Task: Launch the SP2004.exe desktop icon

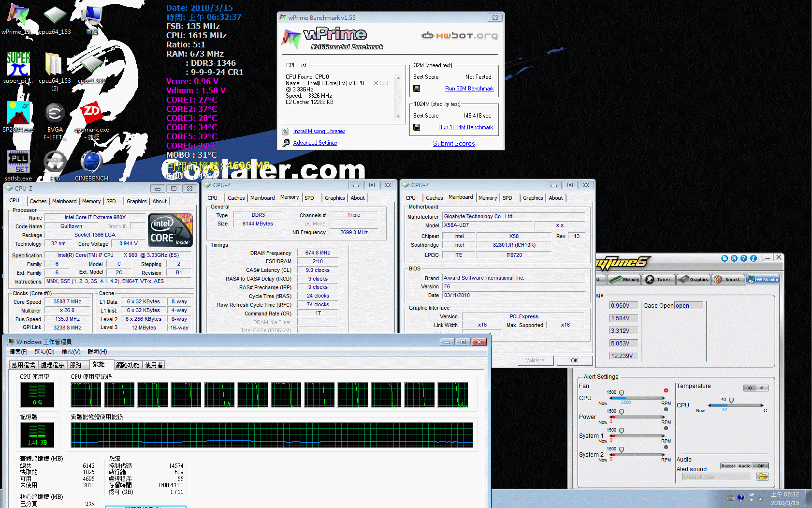Action: 18,113
